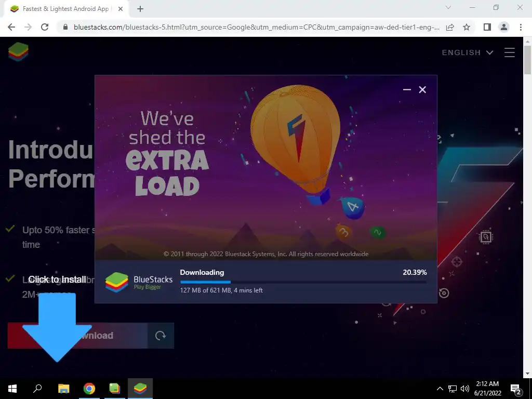532x399 pixels.
Task: Select the Fastest & Lightest Android App tab
Action: 65,9
